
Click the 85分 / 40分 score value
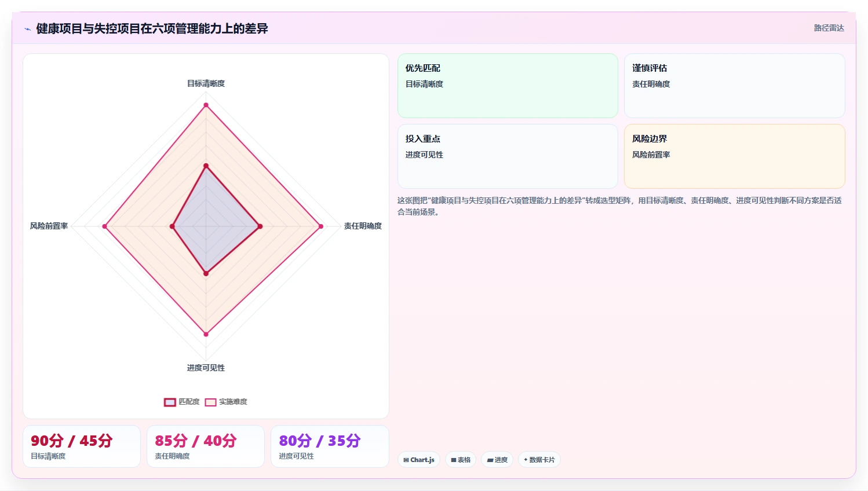click(x=196, y=441)
